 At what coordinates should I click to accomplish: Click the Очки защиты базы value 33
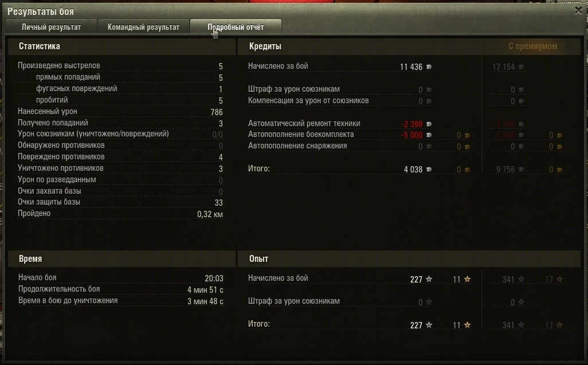(x=218, y=203)
